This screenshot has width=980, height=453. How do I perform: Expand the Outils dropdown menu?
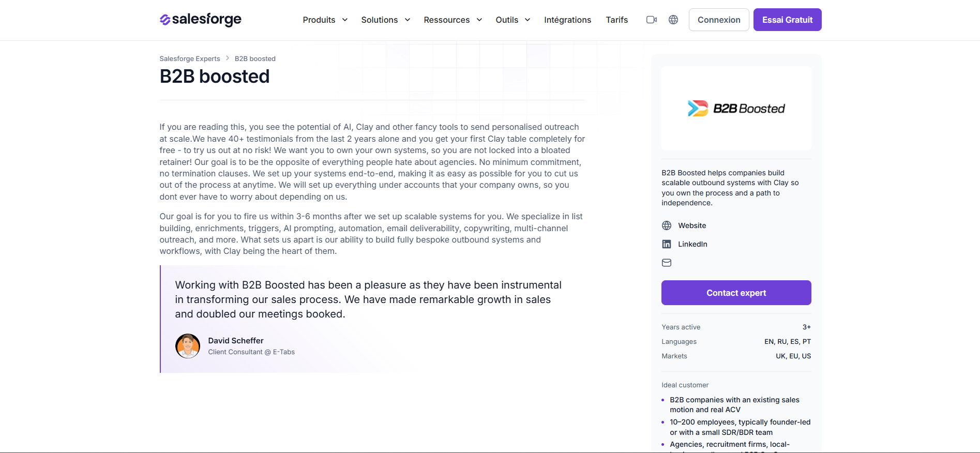pyautogui.click(x=513, y=20)
